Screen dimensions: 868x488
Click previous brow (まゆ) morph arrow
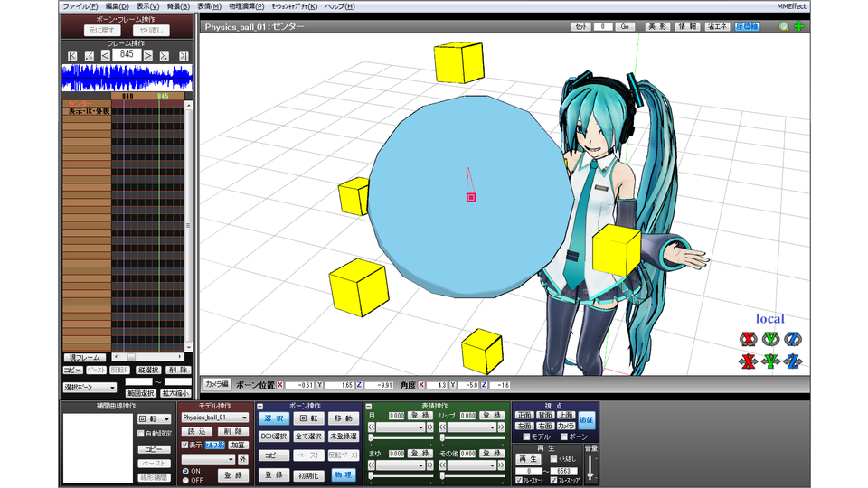tap(372, 465)
